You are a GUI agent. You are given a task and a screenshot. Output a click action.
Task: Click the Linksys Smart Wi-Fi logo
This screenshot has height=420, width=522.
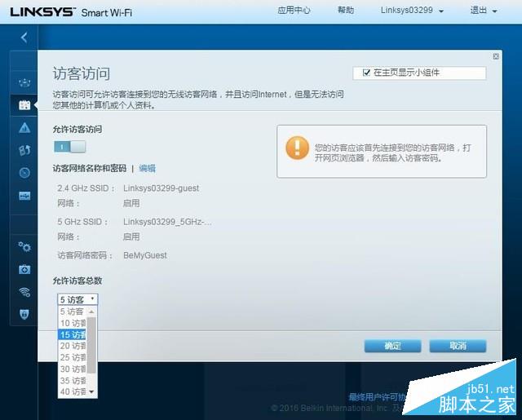tap(71, 12)
